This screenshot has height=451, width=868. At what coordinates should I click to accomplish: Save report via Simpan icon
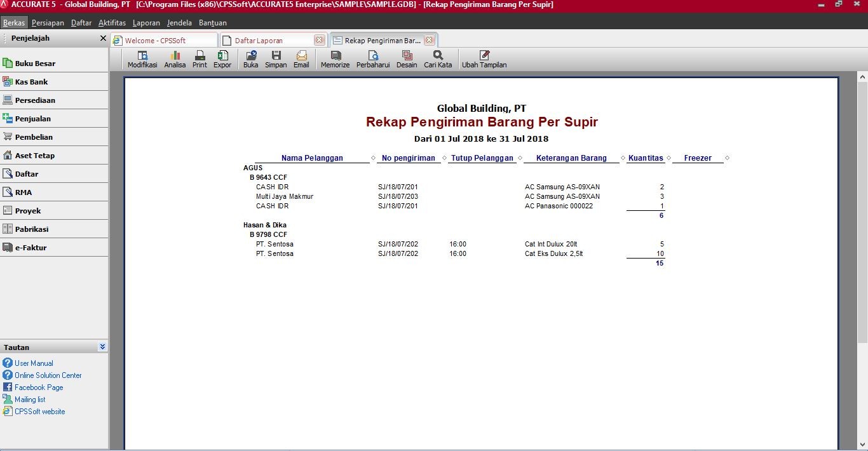276,59
